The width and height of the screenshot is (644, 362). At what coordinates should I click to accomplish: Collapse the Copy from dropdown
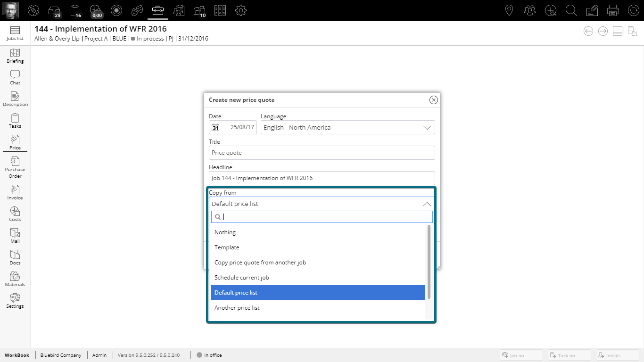click(x=427, y=204)
